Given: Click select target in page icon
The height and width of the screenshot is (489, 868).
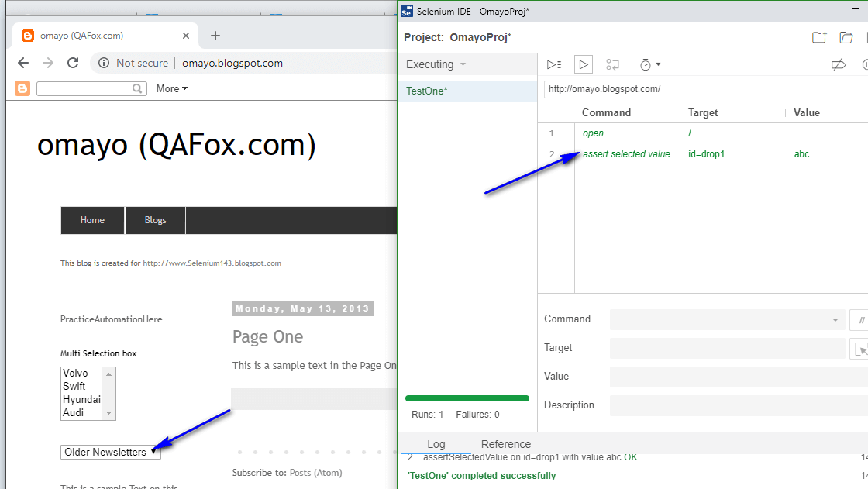Looking at the screenshot, I should 860,349.
